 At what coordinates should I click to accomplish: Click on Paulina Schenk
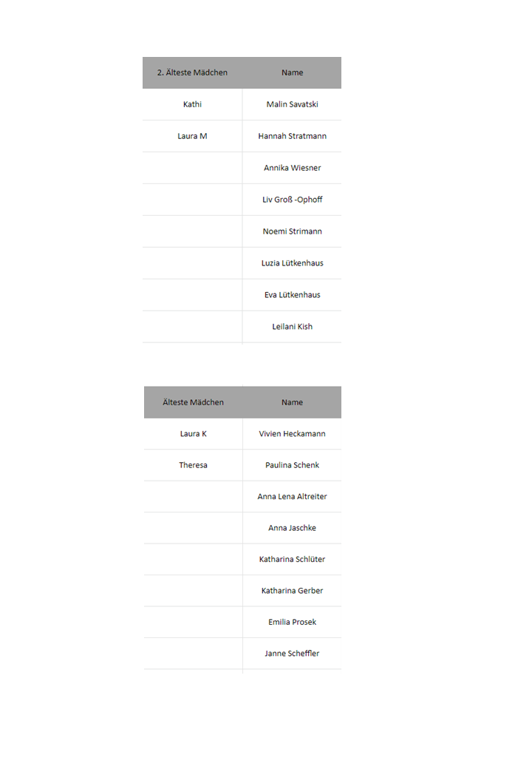tap(292, 465)
